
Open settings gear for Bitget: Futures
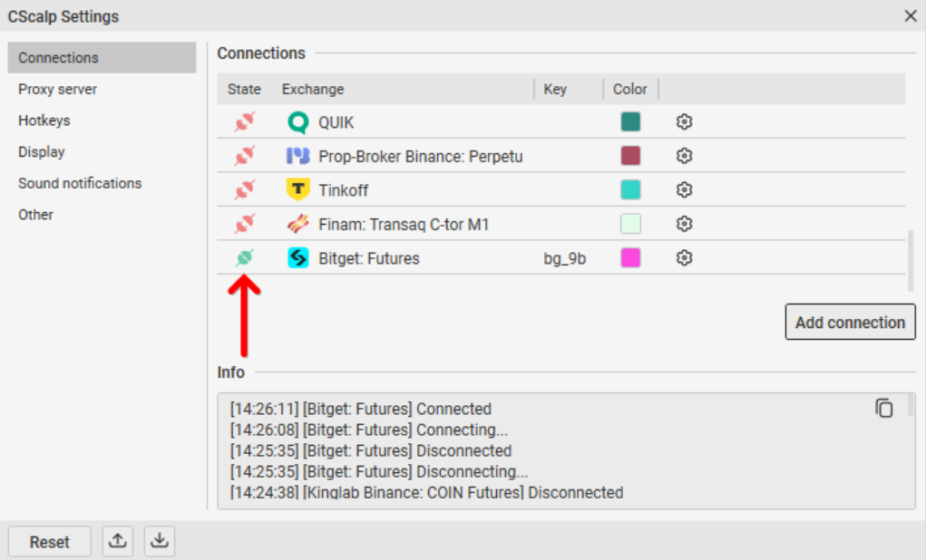click(x=685, y=258)
